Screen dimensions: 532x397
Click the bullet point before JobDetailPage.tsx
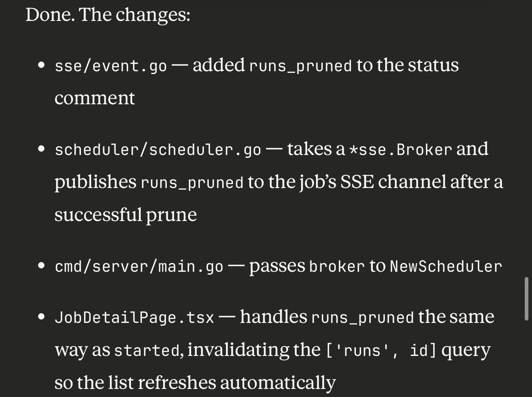click(41, 317)
